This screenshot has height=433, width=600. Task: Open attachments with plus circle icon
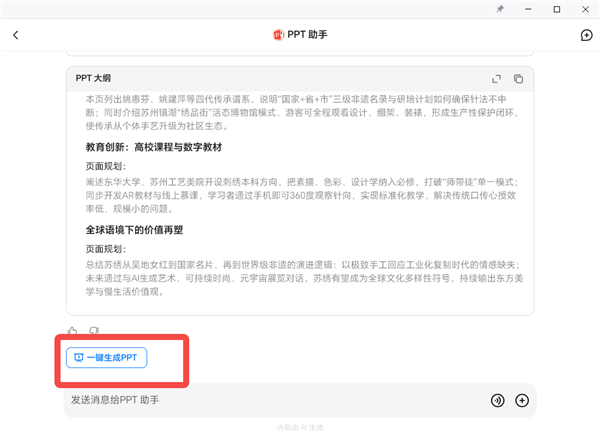[521, 400]
